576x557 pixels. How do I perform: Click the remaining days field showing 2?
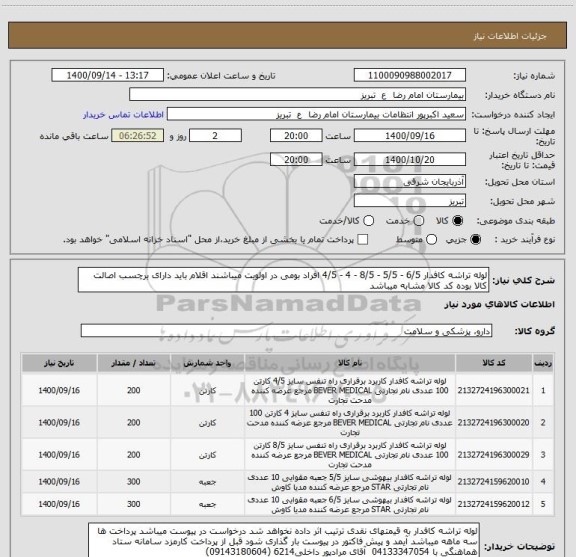pyautogui.click(x=215, y=136)
